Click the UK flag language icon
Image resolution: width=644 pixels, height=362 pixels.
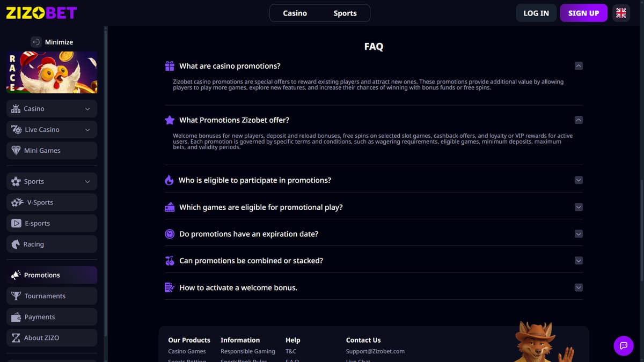(x=621, y=13)
